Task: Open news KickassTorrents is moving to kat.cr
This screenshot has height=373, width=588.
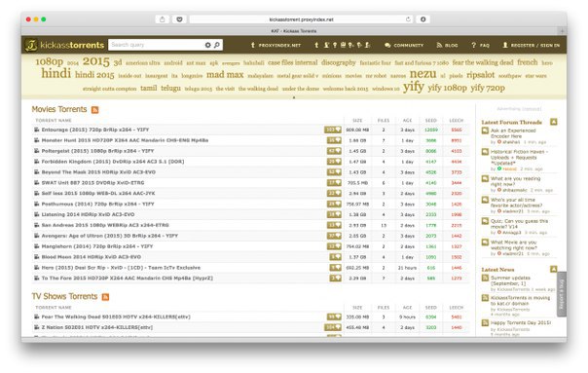Action: [x=520, y=301]
